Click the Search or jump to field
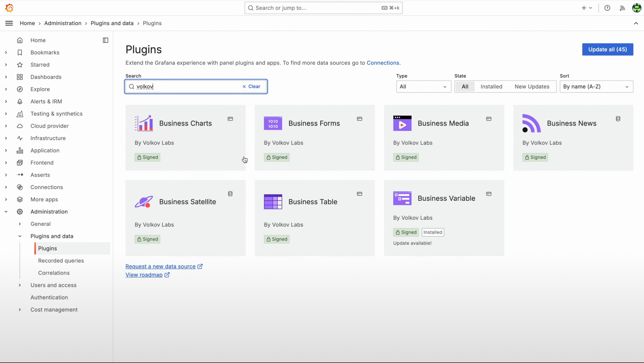Image resolution: width=644 pixels, height=363 pixels. (x=318, y=8)
